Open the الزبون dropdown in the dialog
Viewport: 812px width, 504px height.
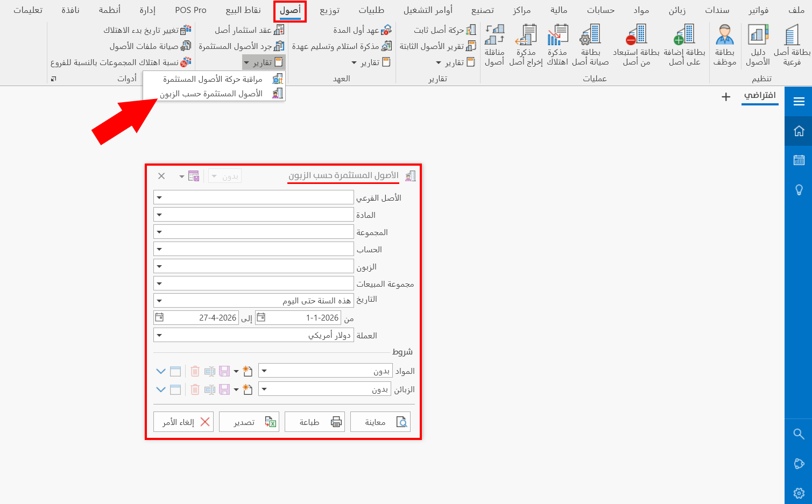[159, 266]
